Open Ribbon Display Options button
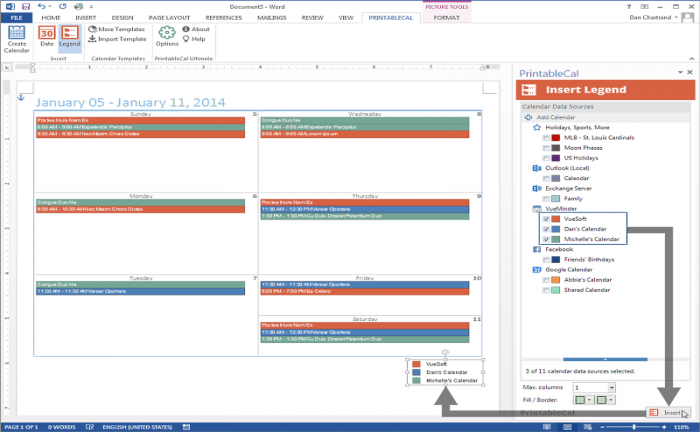This screenshot has height=432, width=700. pos(644,6)
